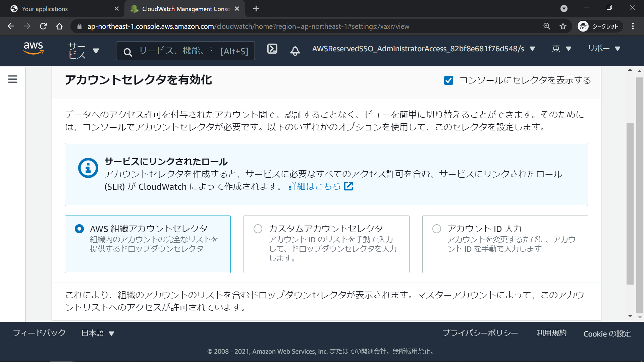The height and width of the screenshot is (362, 644).
Task: Open the 日本語 language selector
Action: coord(98,333)
